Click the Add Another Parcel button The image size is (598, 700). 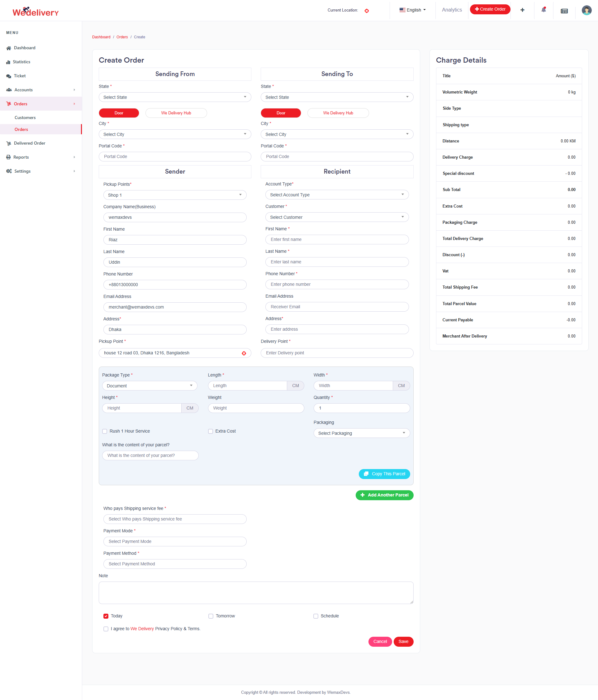pos(384,495)
